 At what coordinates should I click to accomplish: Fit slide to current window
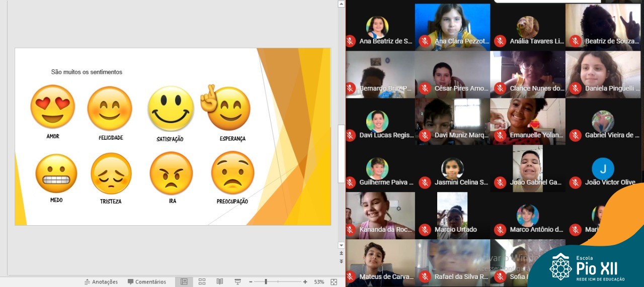(334, 282)
